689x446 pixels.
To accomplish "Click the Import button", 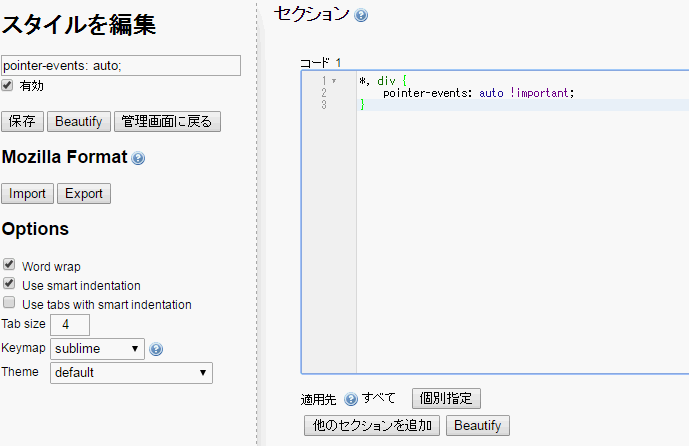I will click(x=27, y=194).
